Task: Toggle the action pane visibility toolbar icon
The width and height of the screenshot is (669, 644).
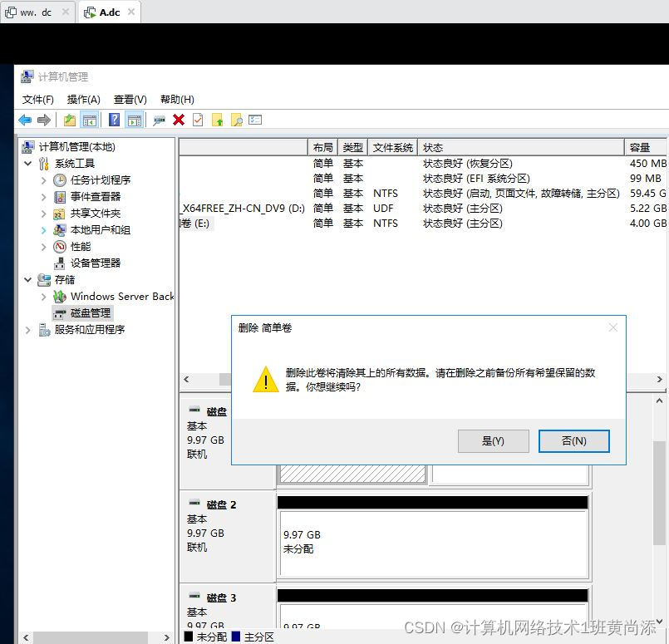Action: [x=135, y=119]
